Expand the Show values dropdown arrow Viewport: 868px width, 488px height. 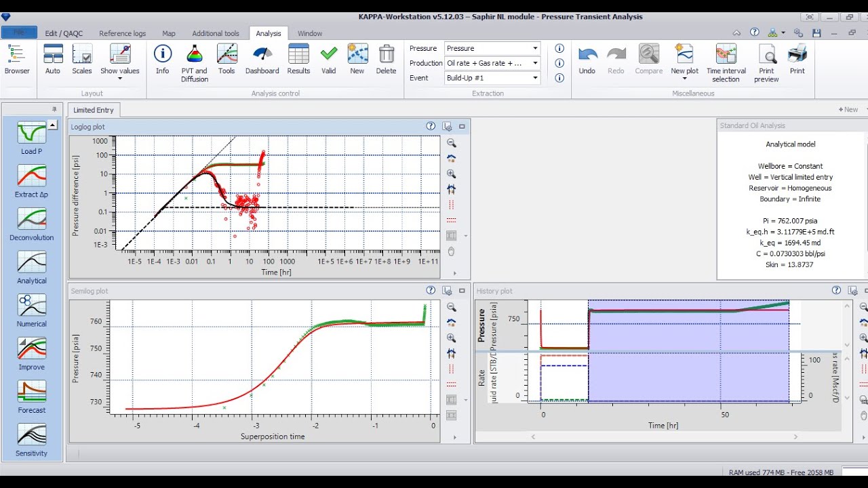120,79
